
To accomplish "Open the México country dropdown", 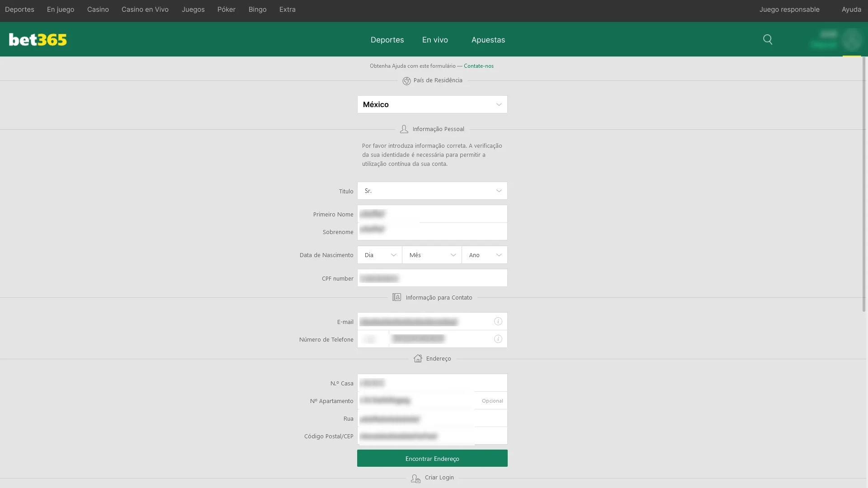I will (x=432, y=104).
